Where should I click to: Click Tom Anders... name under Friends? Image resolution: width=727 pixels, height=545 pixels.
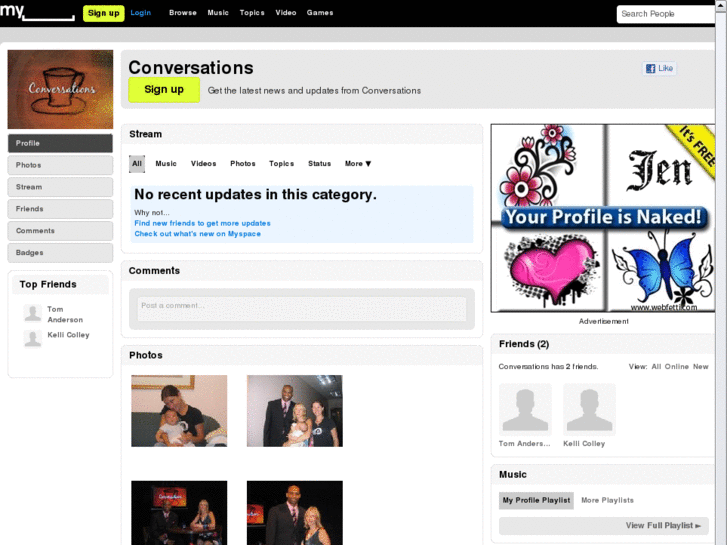click(524, 444)
